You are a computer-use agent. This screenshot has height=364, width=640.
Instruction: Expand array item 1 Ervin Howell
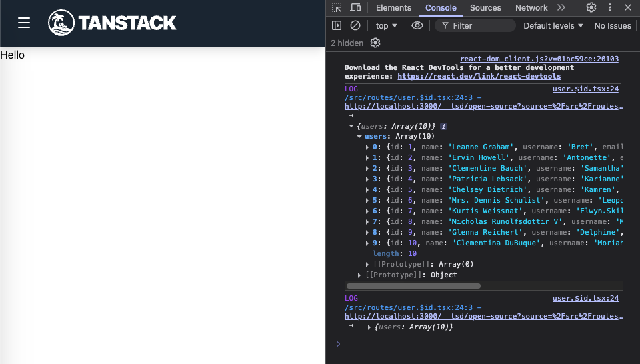click(x=367, y=157)
